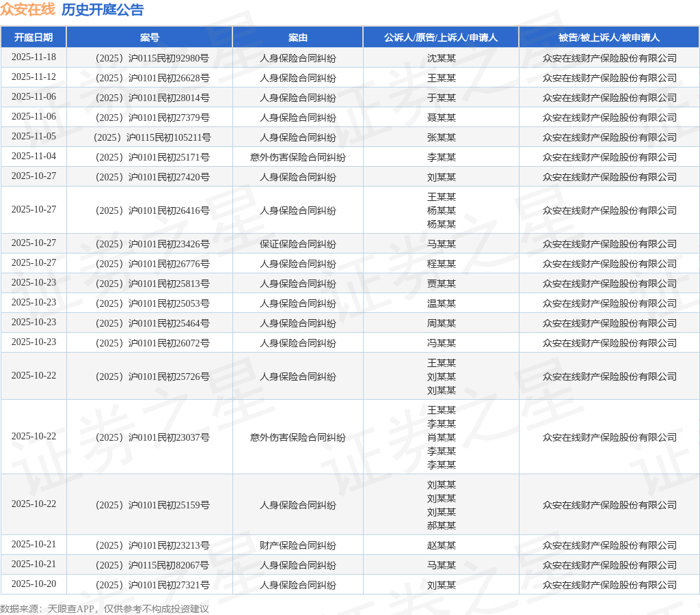Viewport: 700px width, 615px height.
Task: Click plaintiff name 赵某某
Action: click(x=441, y=545)
